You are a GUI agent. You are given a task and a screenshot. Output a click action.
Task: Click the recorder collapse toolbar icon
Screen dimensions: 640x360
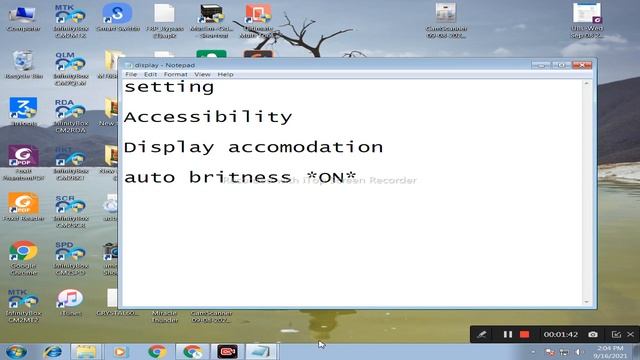pyautogui.click(x=616, y=334)
